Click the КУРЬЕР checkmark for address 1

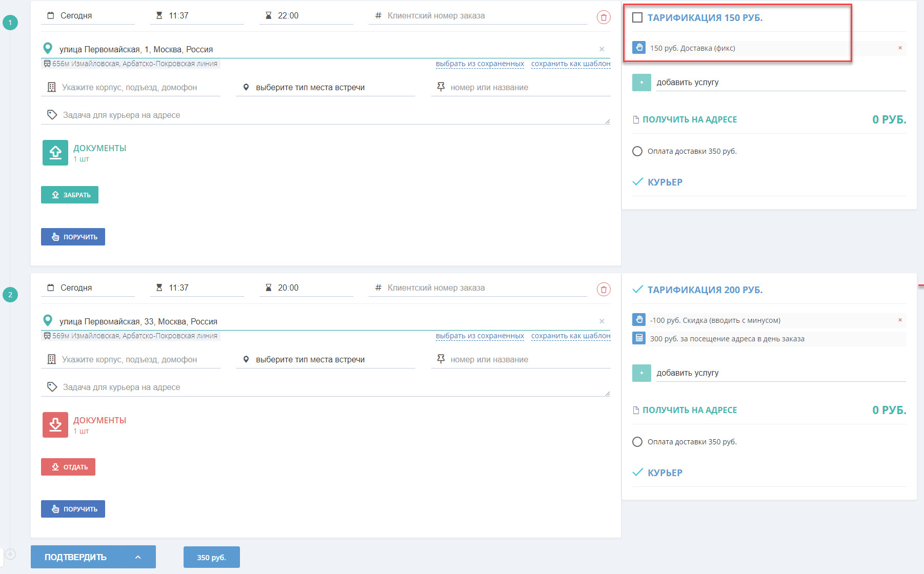[x=637, y=182]
